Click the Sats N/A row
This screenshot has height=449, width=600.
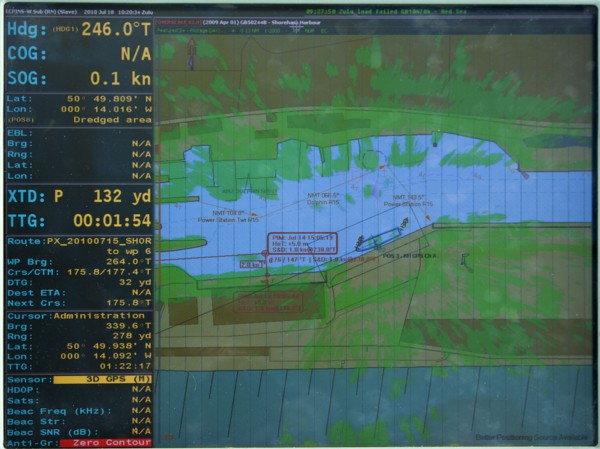coord(79,400)
